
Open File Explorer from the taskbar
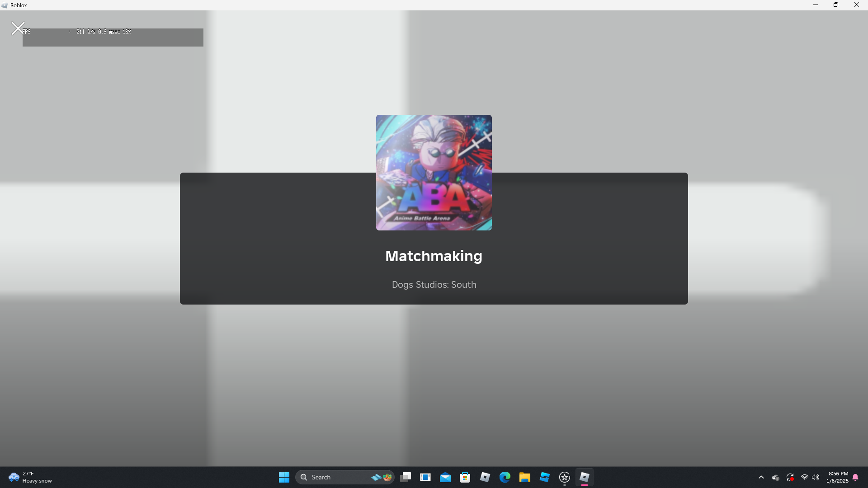(x=524, y=477)
